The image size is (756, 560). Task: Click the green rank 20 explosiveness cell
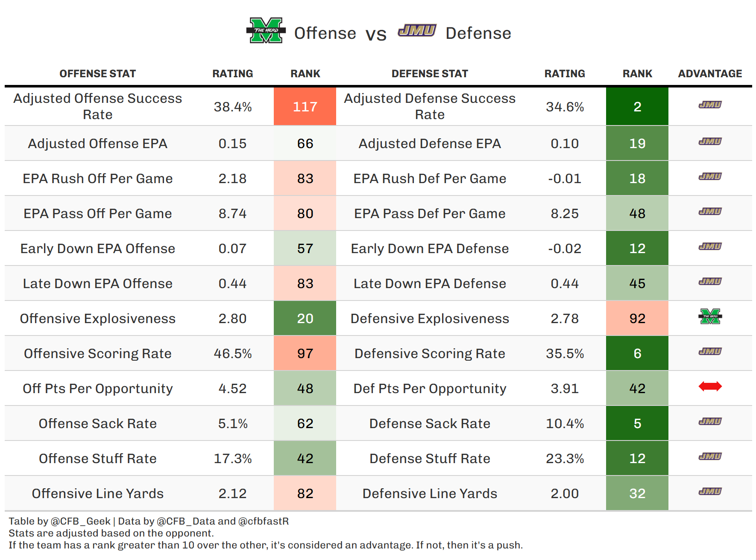click(x=305, y=318)
